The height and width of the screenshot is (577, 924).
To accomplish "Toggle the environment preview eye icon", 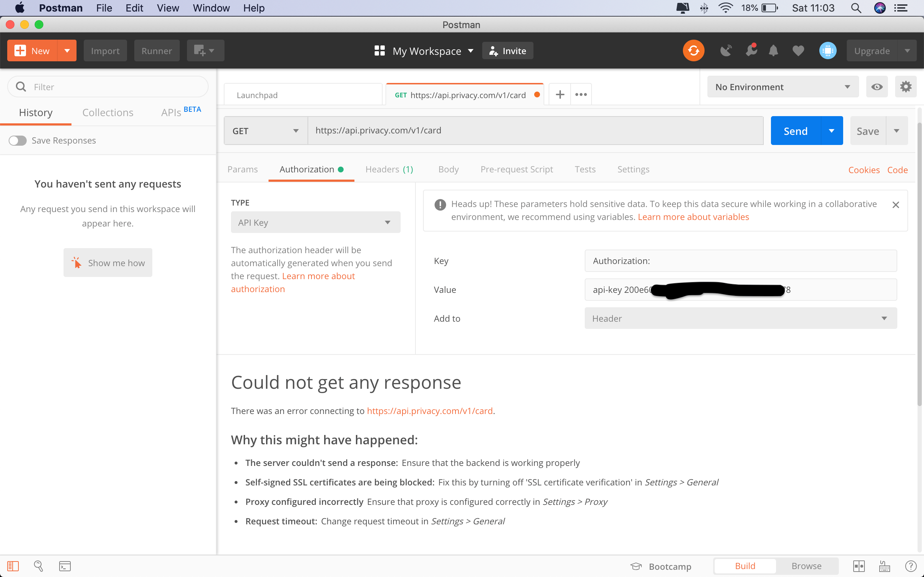I will click(877, 87).
